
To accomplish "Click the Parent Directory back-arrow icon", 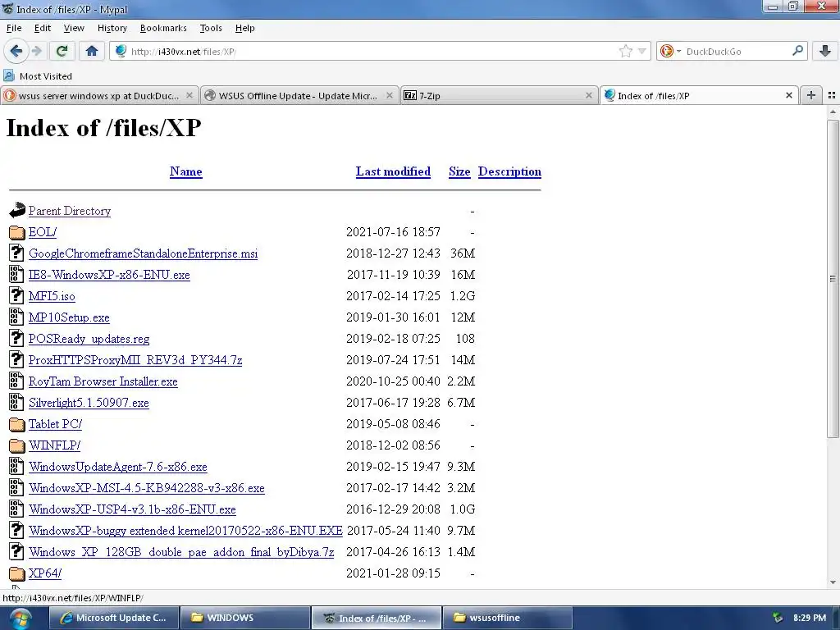I will pos(16,211).
